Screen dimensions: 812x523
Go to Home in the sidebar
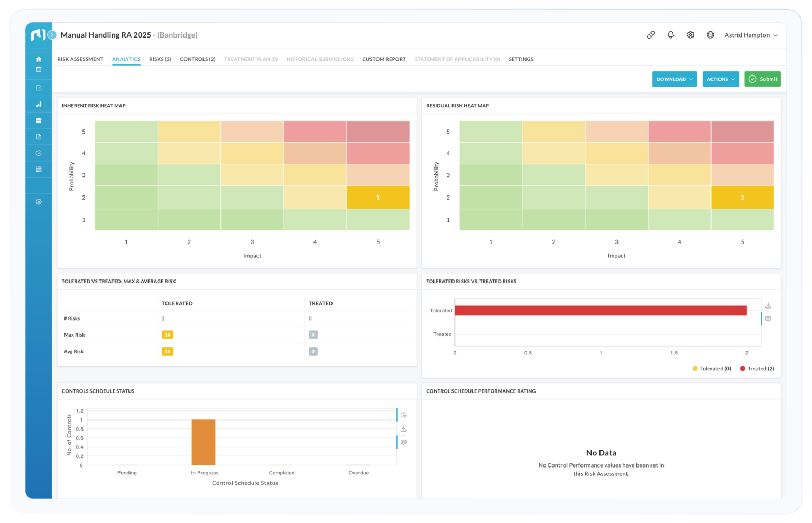(x=39, y=59)
